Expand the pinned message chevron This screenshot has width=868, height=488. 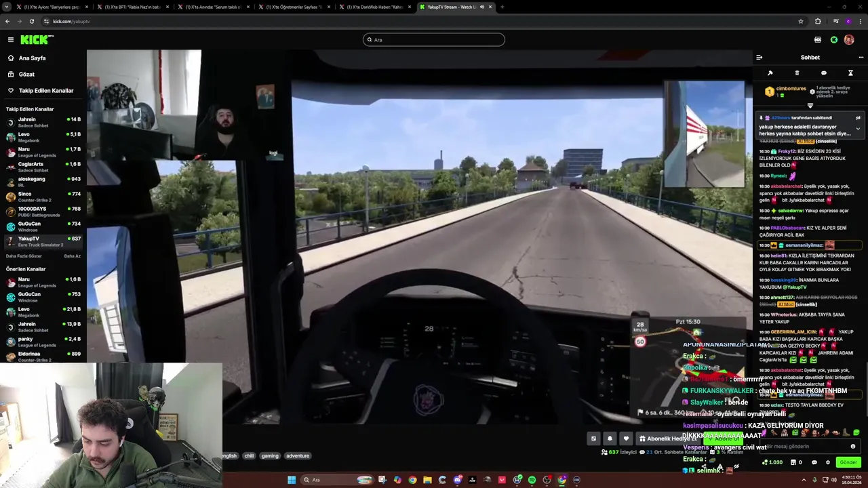(858, 129)
